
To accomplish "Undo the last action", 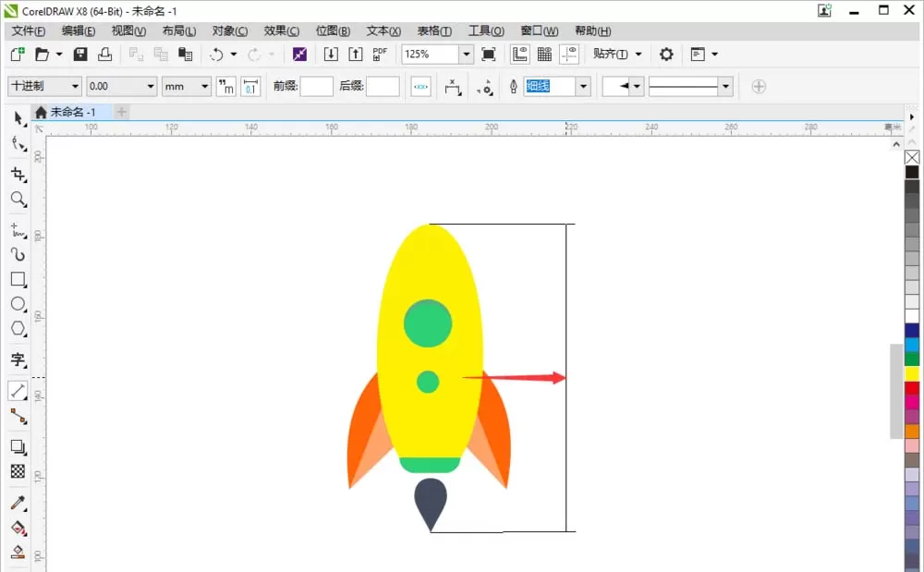I will click(217, 55).
